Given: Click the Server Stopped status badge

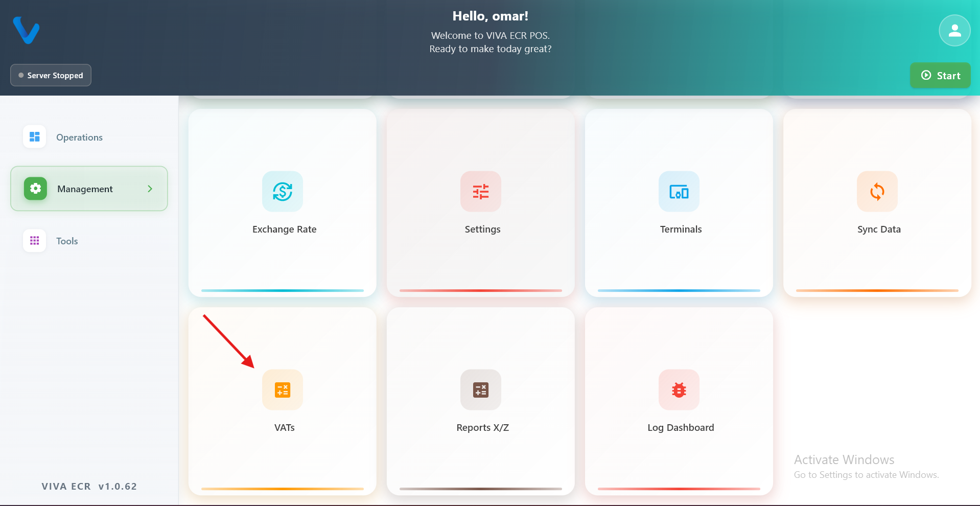Looking at the screenshot, I should (x=51, y=75).
